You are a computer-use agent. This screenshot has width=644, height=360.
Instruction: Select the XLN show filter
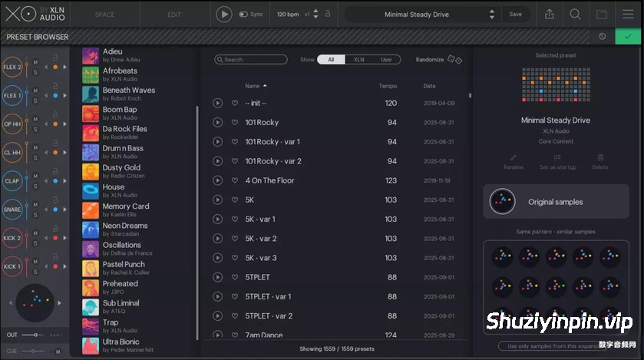pos(359,60)
